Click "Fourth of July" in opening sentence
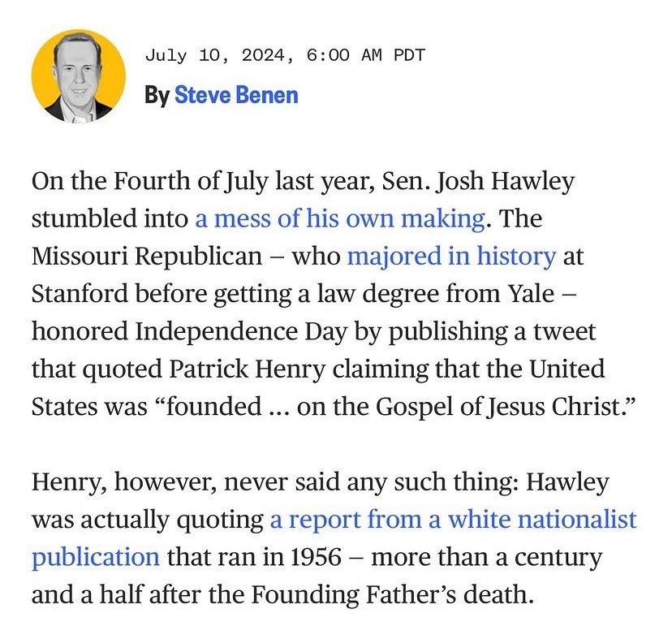 pos(160,180)
